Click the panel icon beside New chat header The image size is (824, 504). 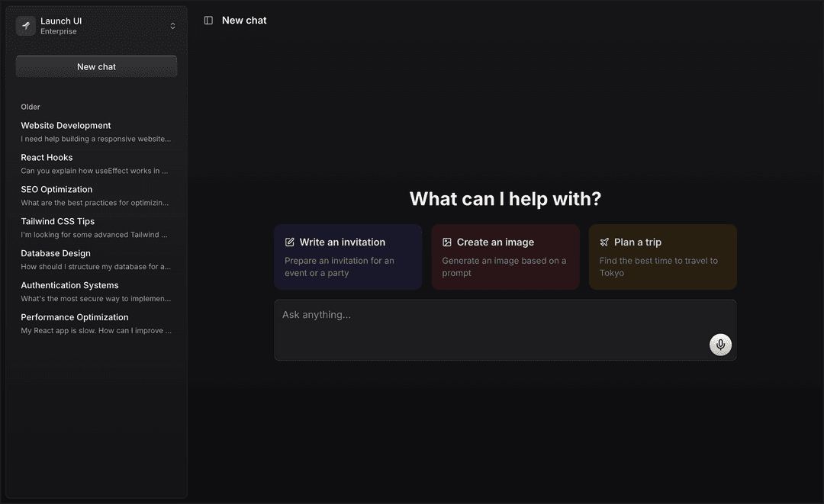[x=208, y=20]
